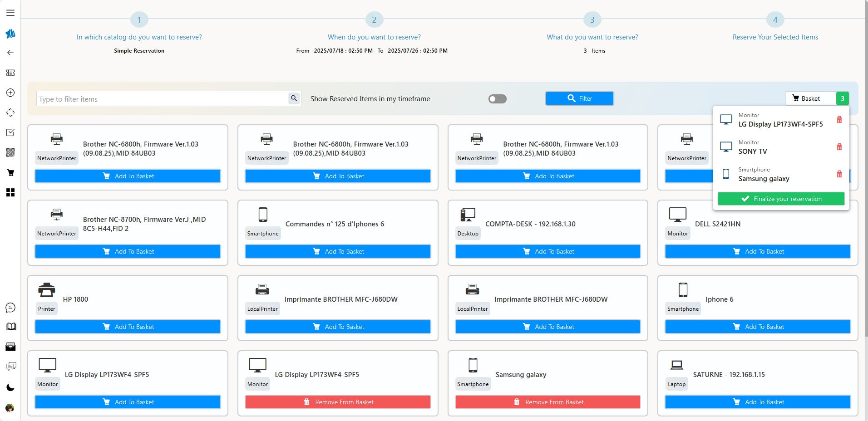Open the QR code scanner icon

(x=10, y=152)
